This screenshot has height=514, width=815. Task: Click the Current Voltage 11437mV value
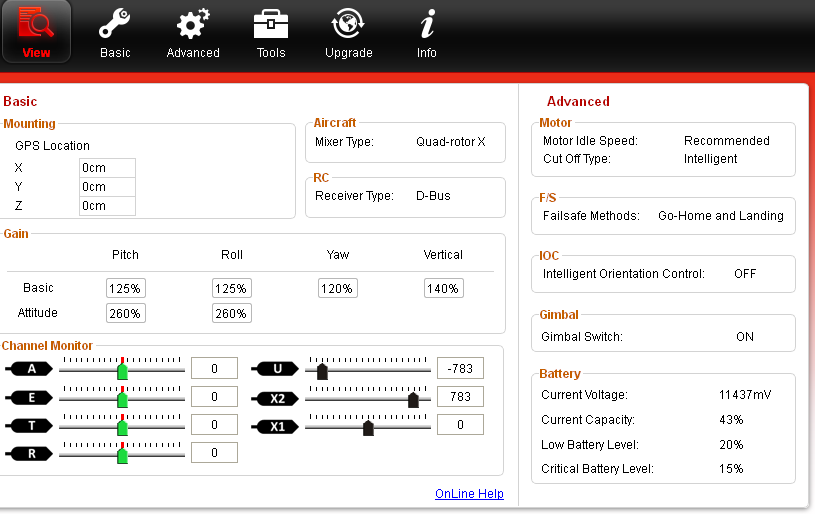point(745,395)
